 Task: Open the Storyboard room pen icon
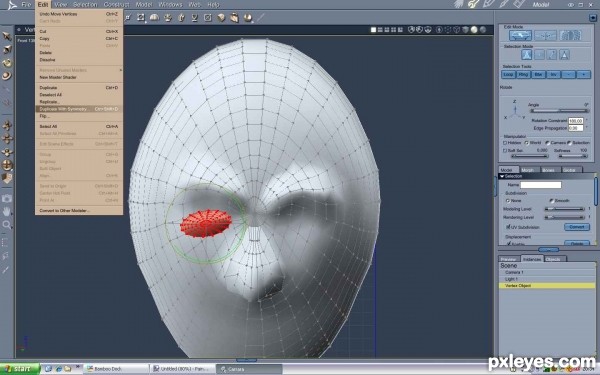point(489,4)
